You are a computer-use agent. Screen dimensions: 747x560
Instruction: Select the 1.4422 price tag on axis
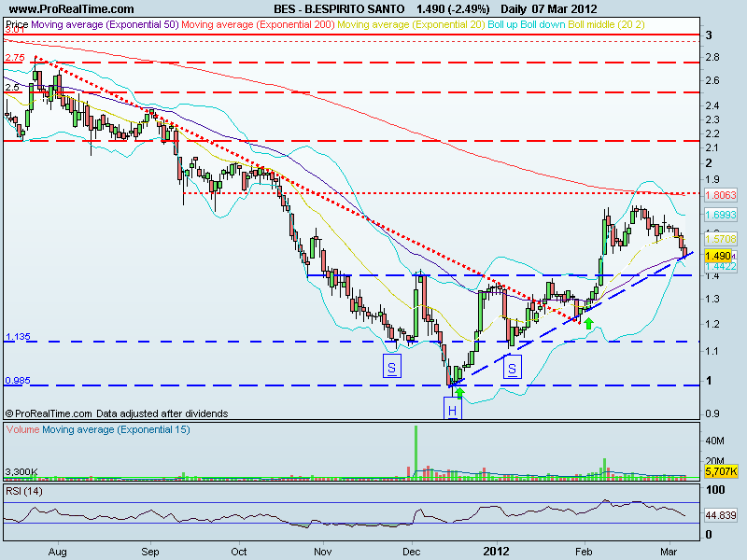click(720, 267)
